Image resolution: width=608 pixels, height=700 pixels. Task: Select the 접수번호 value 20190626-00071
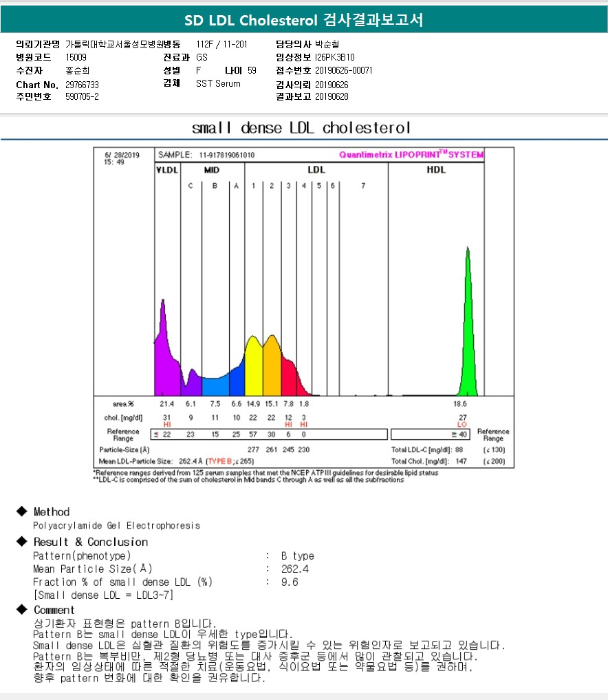coord(343,70)
